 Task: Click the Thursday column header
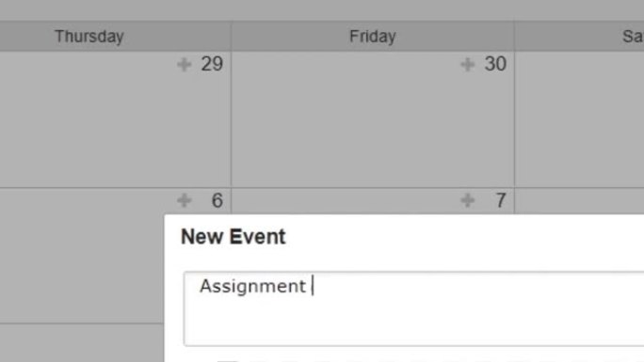[x=89, y=36]
